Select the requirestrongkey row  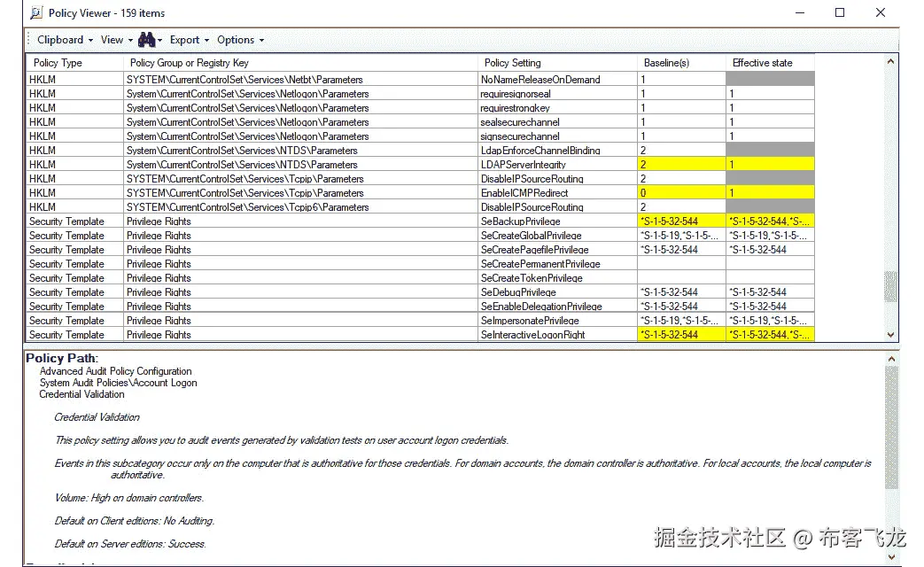coord(421,108)
